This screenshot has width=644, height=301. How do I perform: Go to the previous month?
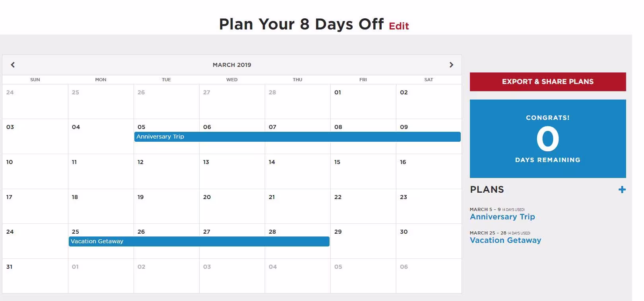13,65
